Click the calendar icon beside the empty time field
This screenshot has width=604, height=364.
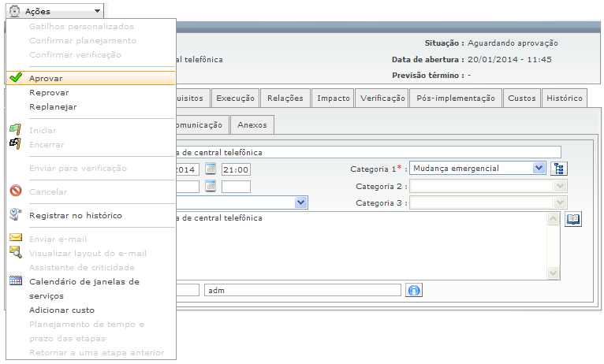(211, 186)
